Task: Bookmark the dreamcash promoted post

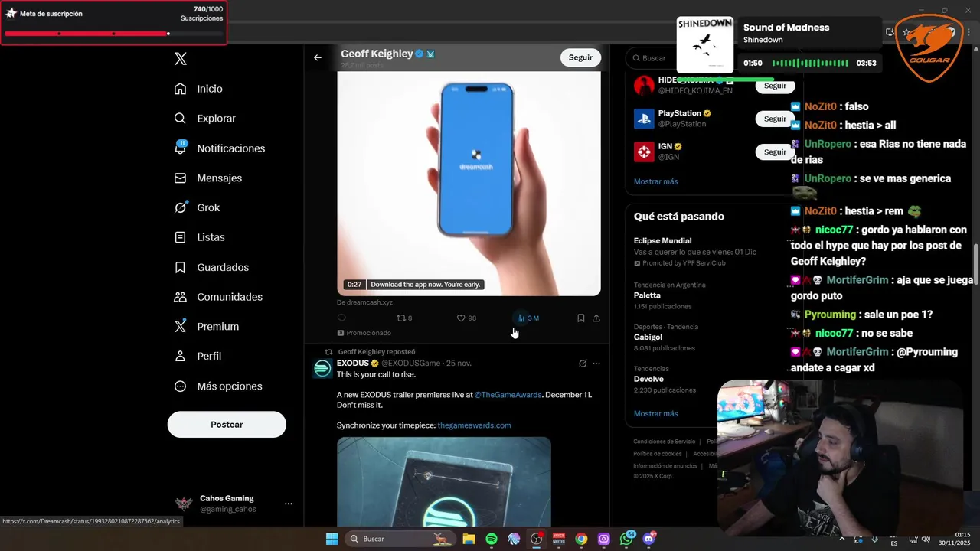Action: [581, 318]
